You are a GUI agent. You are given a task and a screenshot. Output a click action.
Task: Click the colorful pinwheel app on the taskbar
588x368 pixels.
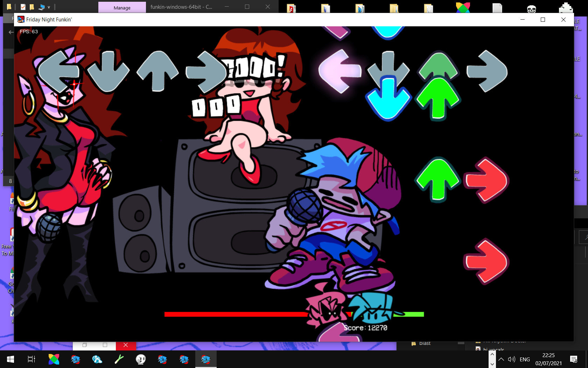point(54,359)
